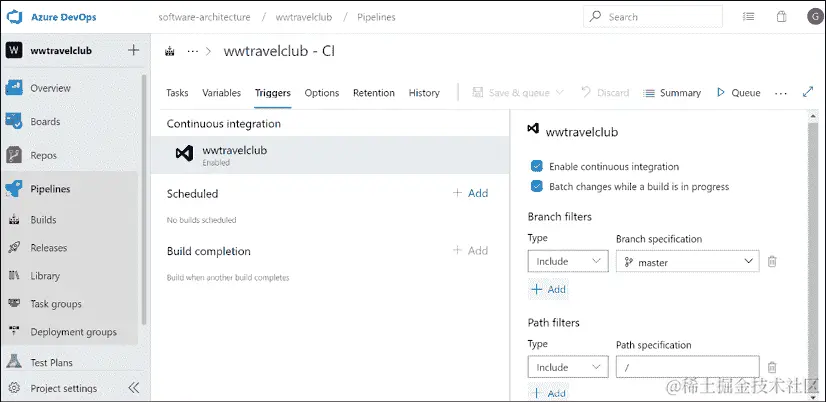Click the Queue button

coord(739,93)
